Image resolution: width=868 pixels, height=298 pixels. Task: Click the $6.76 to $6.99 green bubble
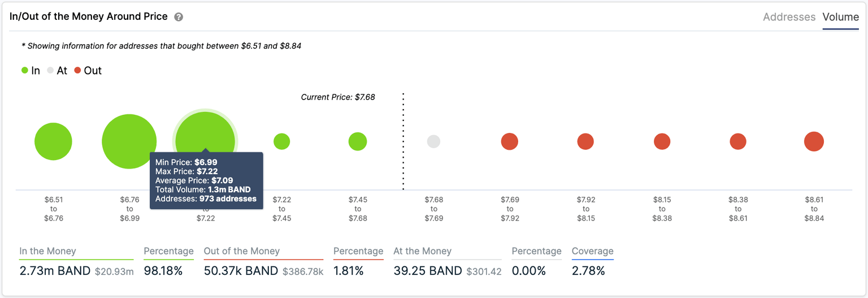tap(129, 141)
